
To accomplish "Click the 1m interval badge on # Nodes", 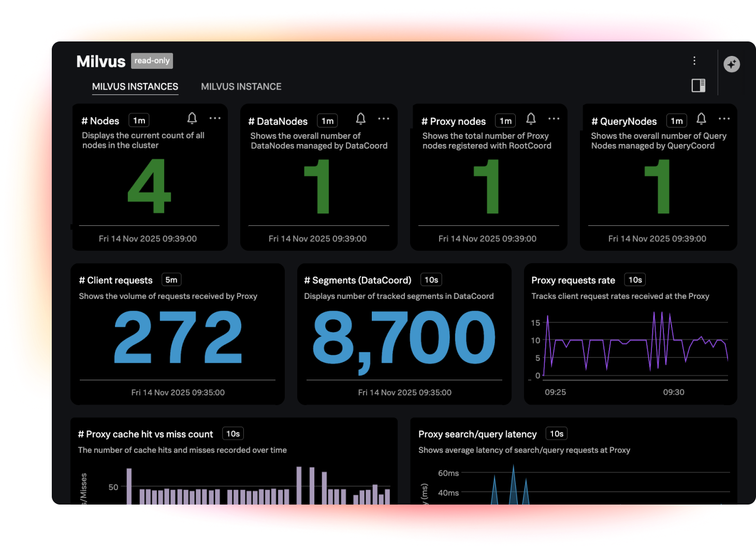I will click(x=139, y=121).
